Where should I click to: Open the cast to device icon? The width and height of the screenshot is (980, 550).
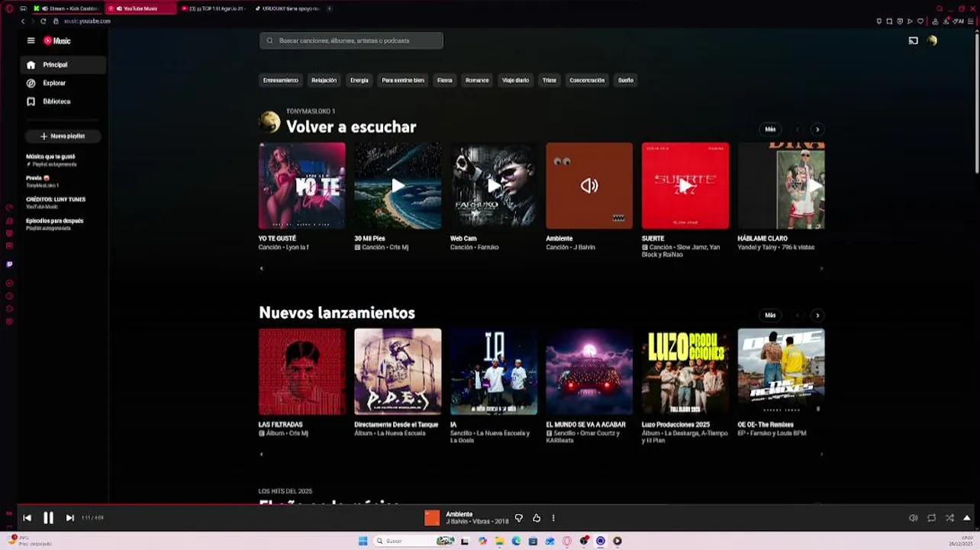(x=913, y=40)
